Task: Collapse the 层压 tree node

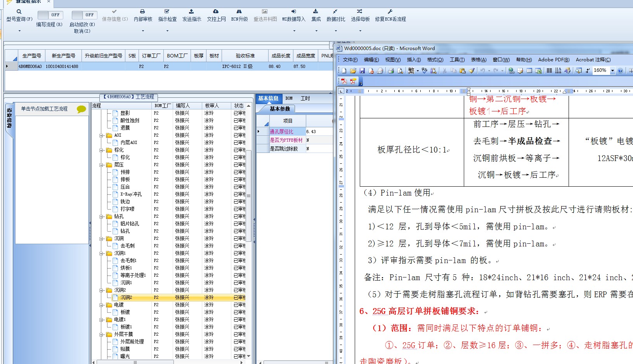Action: point(101,165)
